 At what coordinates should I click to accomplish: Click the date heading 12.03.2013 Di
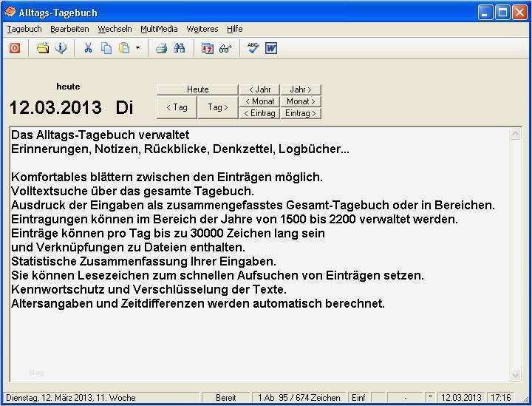(71, 108)
